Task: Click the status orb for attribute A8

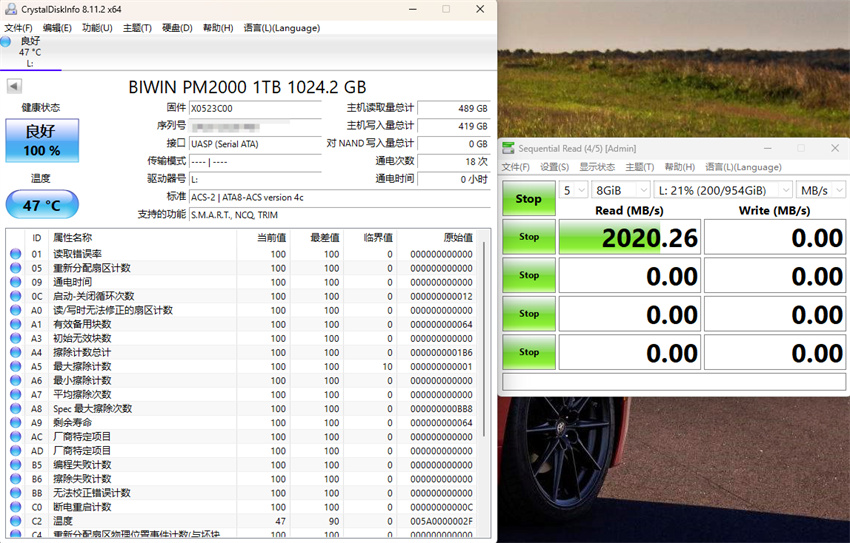Action: pos(16,409)
